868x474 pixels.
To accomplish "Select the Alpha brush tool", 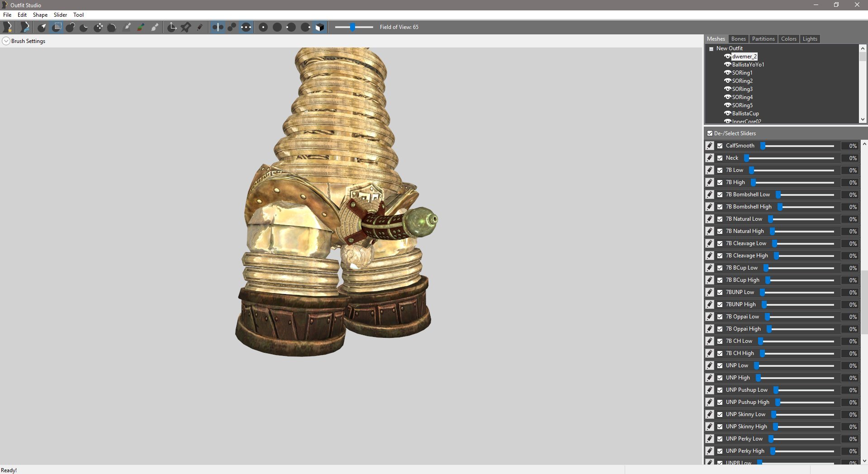I will tap(155, 27).
